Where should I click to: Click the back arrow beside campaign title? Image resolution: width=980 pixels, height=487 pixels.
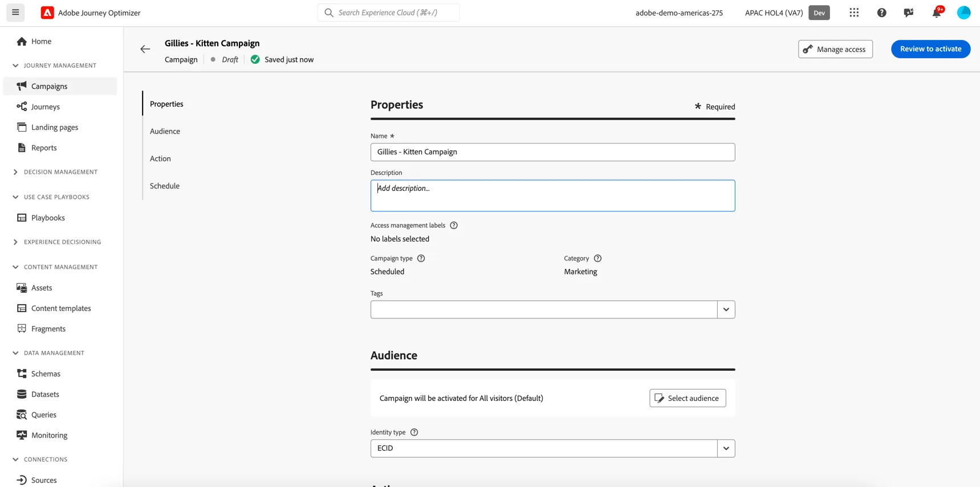[x=145, y=49]
